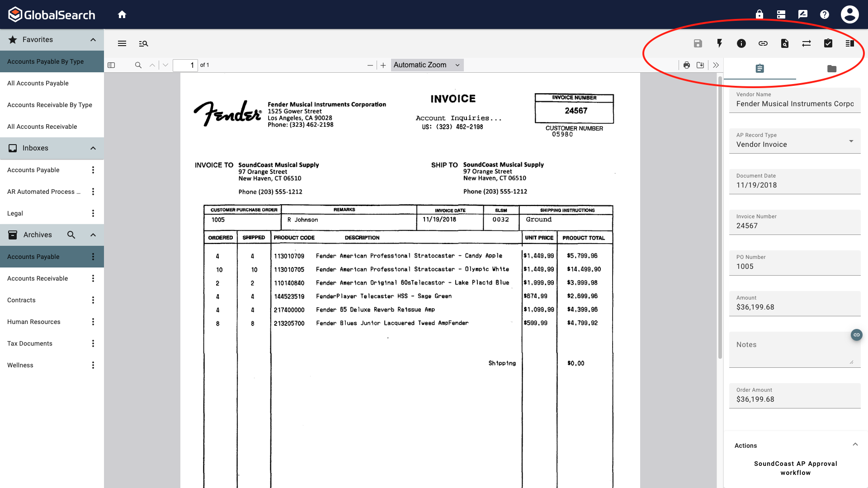Screen dimensions: 868x488
Task: Click the Invoice Number input field
Action: 795,225
